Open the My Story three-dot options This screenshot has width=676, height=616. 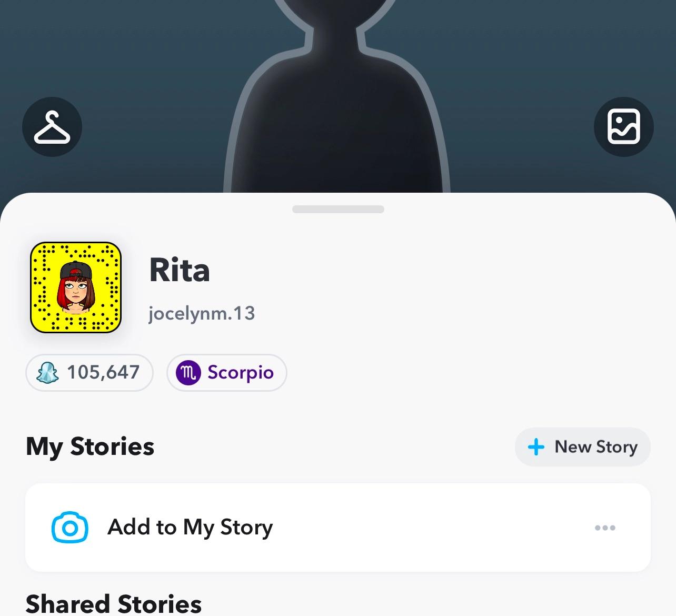pos(605,528)
